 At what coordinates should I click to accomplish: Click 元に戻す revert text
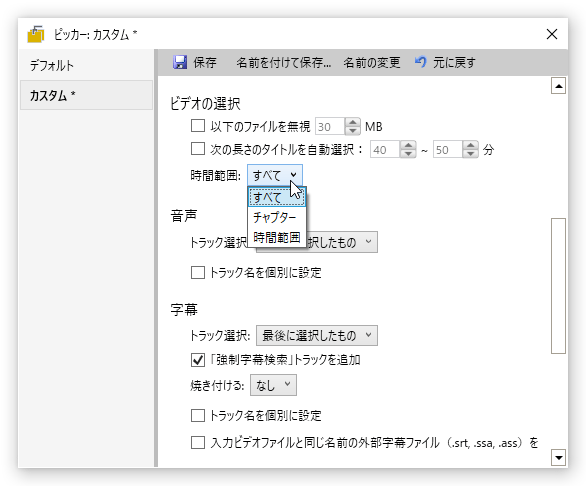(x=454, y=62)
